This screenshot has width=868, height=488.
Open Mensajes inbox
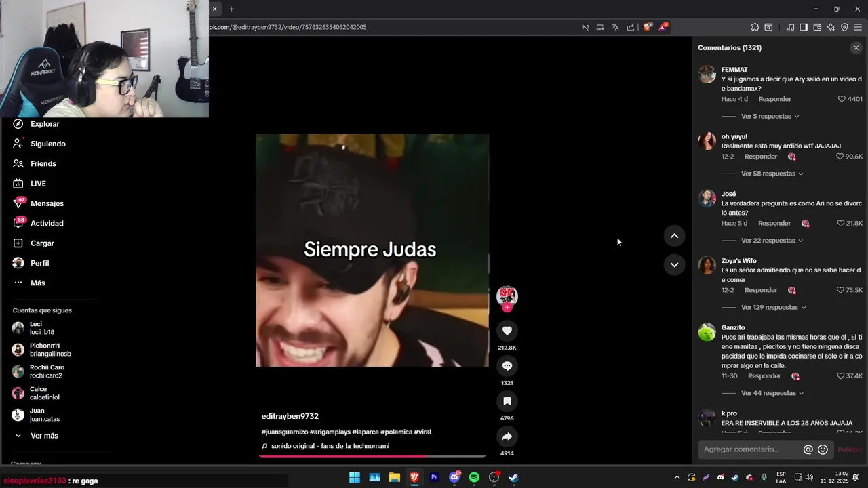click(38, 203)
